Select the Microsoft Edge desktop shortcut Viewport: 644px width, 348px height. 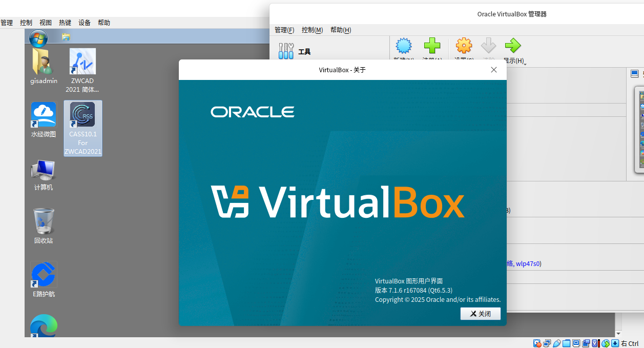(x=44, y=326)
